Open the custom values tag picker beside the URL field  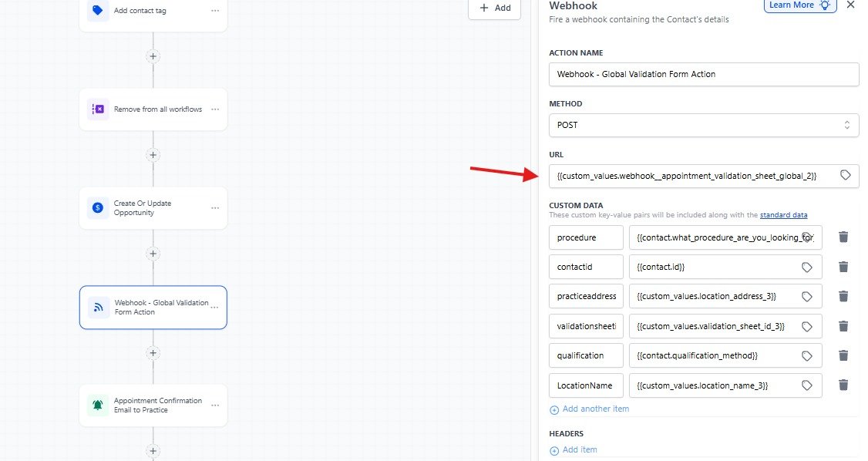[x=846, y=176]
